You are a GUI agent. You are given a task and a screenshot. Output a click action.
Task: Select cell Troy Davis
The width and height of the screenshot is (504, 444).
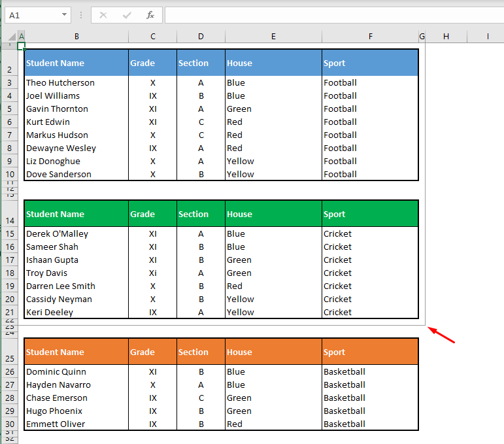(x=76, y=273)
